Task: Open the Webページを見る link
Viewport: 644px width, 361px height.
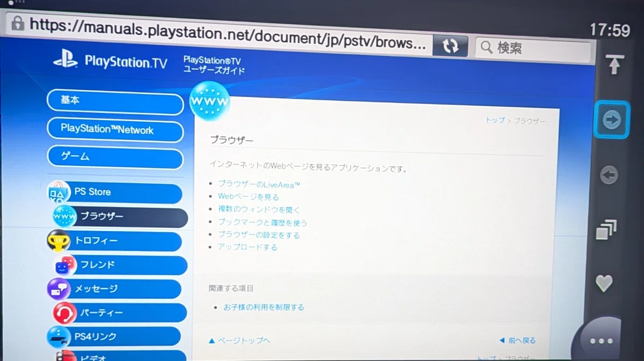Action: click(248, 197)
